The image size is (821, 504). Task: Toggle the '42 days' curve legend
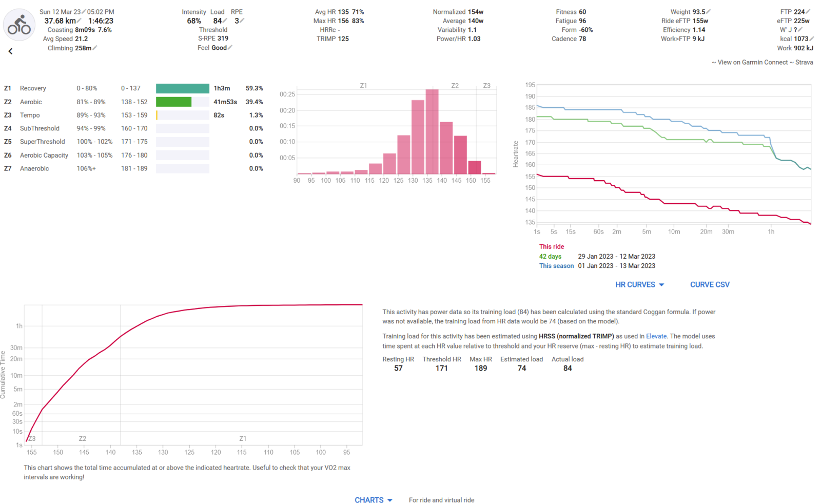[550, 257]
